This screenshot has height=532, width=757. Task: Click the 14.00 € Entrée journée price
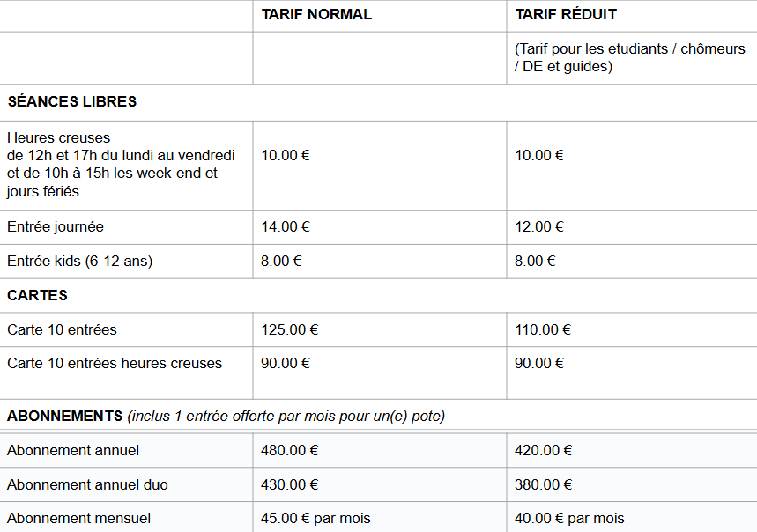[x=286, y=226]
